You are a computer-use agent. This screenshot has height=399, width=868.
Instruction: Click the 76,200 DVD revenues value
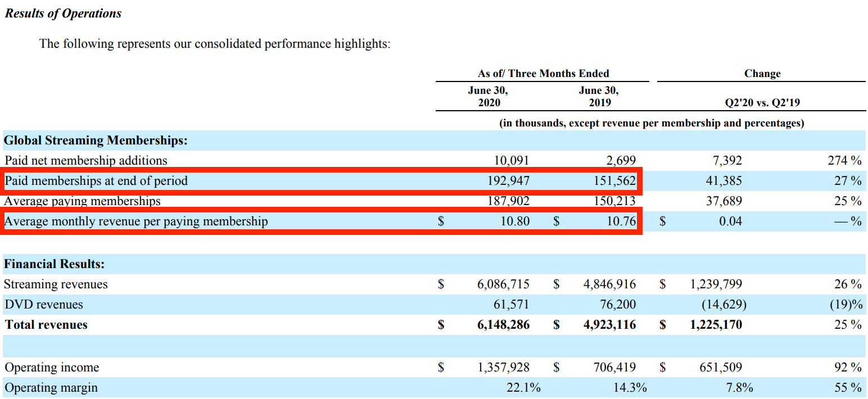tap(618, 305)
